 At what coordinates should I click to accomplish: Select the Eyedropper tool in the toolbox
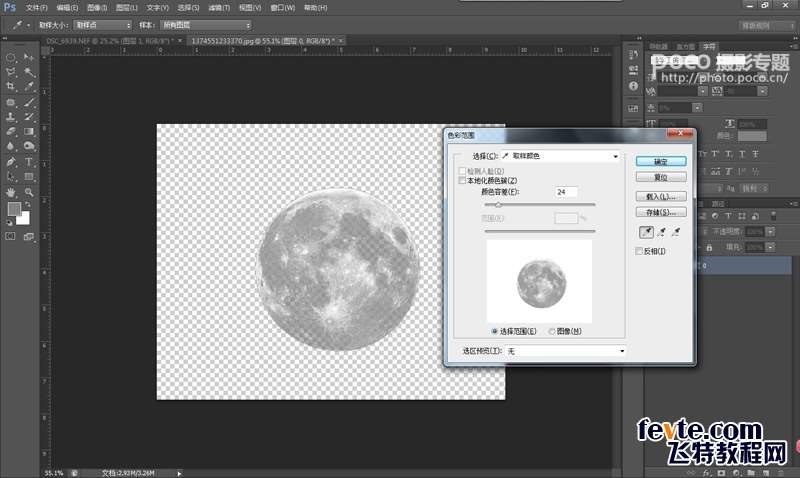29,87
